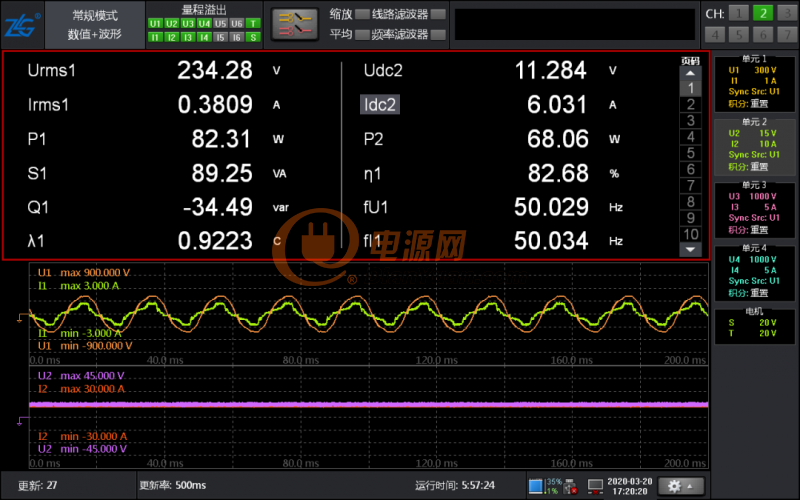Click the memory usage indicator icon
Screen dimensions: 800x500
pyautogui.click(x=535, y=487)
